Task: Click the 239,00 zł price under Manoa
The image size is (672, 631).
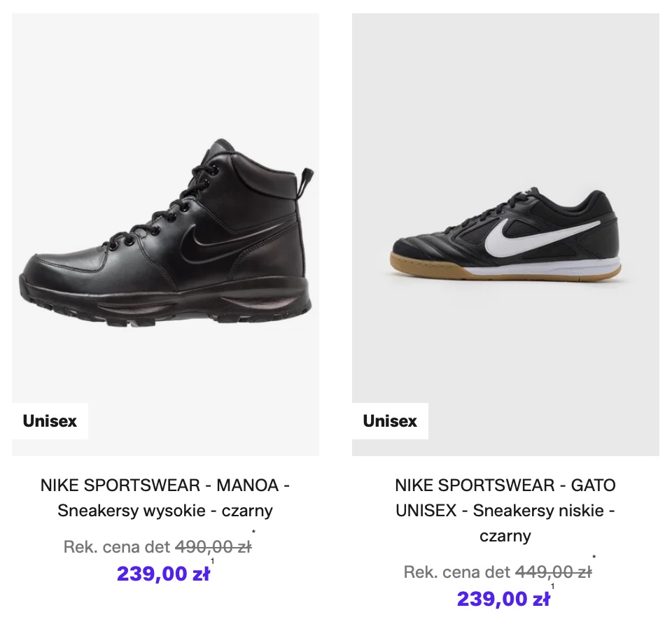Action: pyautogui.click(x=163, y=574)
